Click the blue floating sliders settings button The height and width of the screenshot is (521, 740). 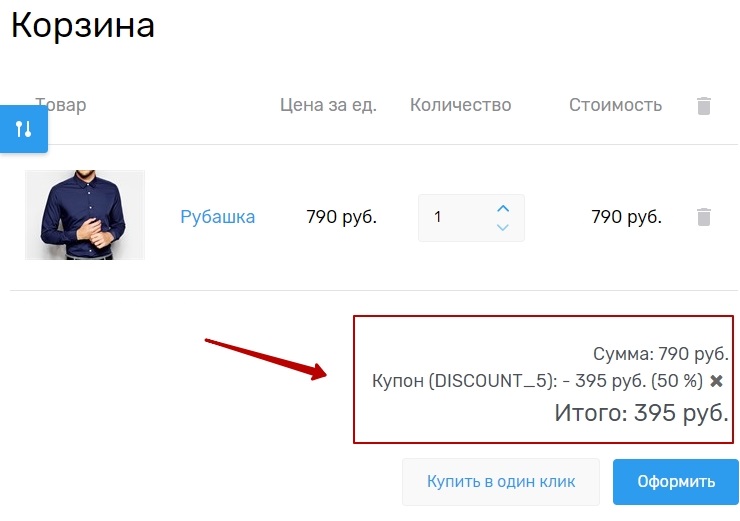tap(24, 129)
